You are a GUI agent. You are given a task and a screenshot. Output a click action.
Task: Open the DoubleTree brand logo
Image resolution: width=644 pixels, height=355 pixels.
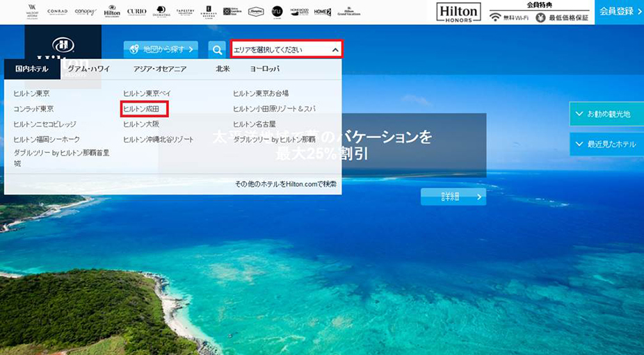click(161, 12)
